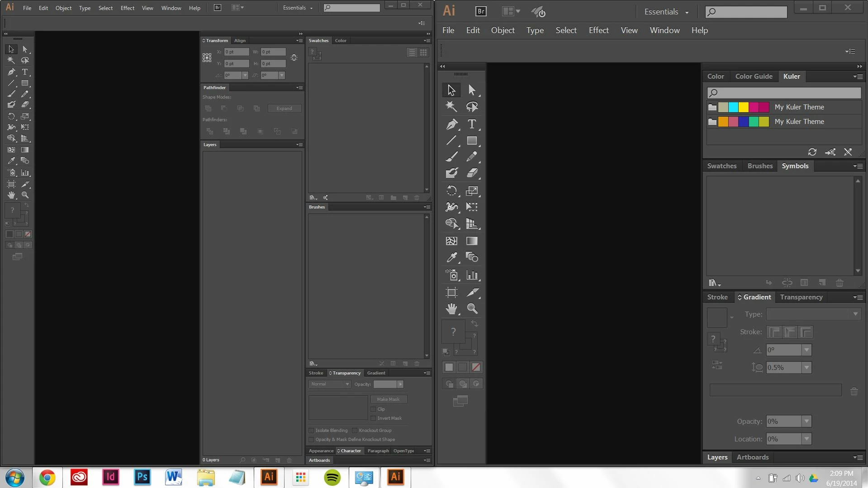Open the gradient angle dropdown
The height and width of the screenshot is (488, 868).
pyautogui.click(x=806, y=350)
